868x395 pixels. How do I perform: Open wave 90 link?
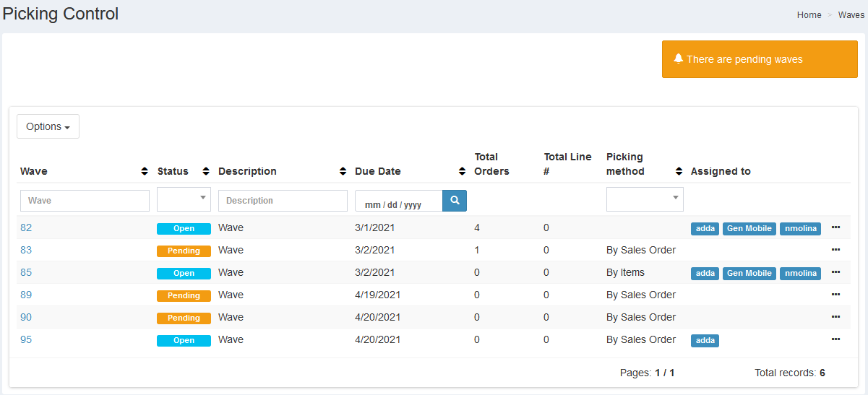(26, 317)
